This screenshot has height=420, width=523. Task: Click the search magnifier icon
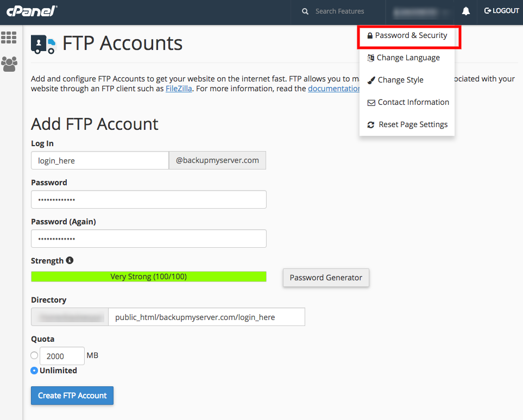305,11
